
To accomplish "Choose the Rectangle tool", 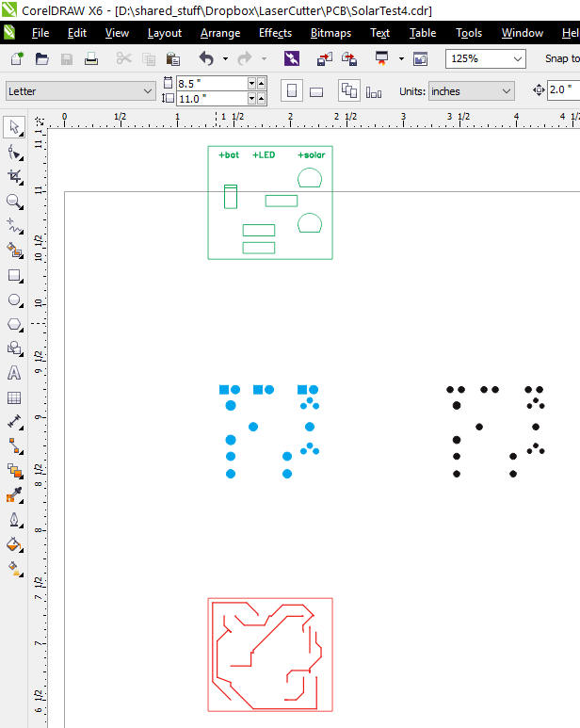I will [14, 275].
